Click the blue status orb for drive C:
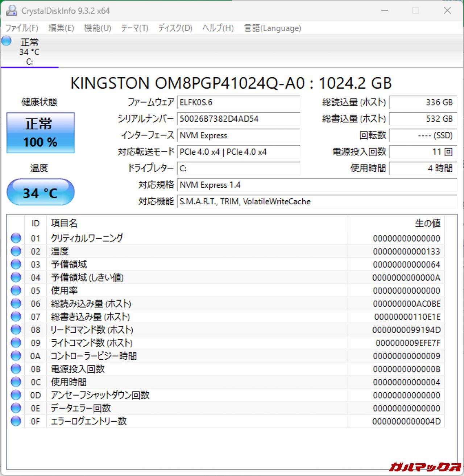This screenshot has height=476, width=464. [7, 41]
